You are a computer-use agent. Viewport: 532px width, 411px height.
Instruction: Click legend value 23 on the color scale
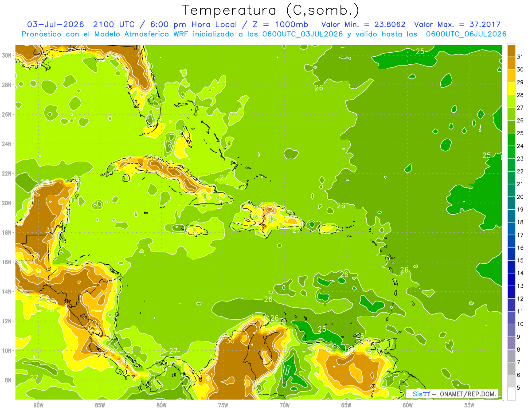(520, 159)
